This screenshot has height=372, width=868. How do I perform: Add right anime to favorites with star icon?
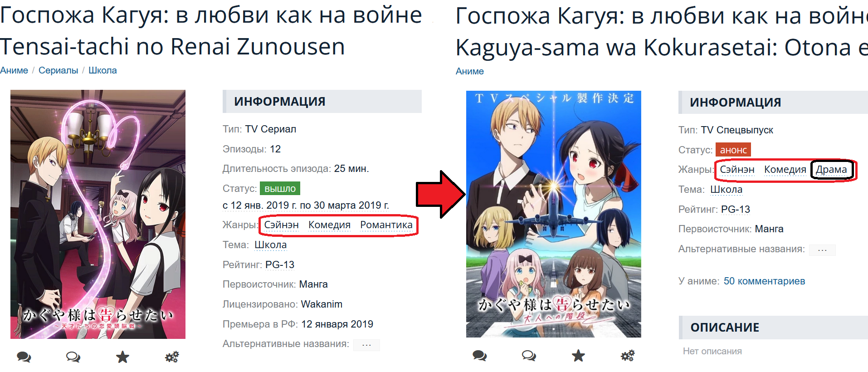click(x=578, y=356)
